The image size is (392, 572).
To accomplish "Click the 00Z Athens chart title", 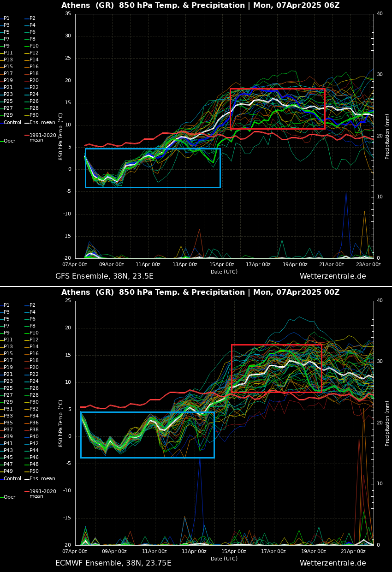I will coord(200,292).
